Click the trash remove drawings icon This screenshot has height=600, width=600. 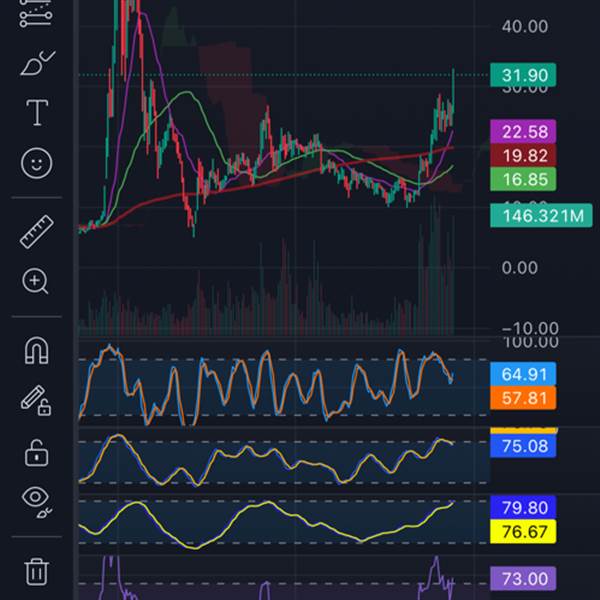pos(37,572)
